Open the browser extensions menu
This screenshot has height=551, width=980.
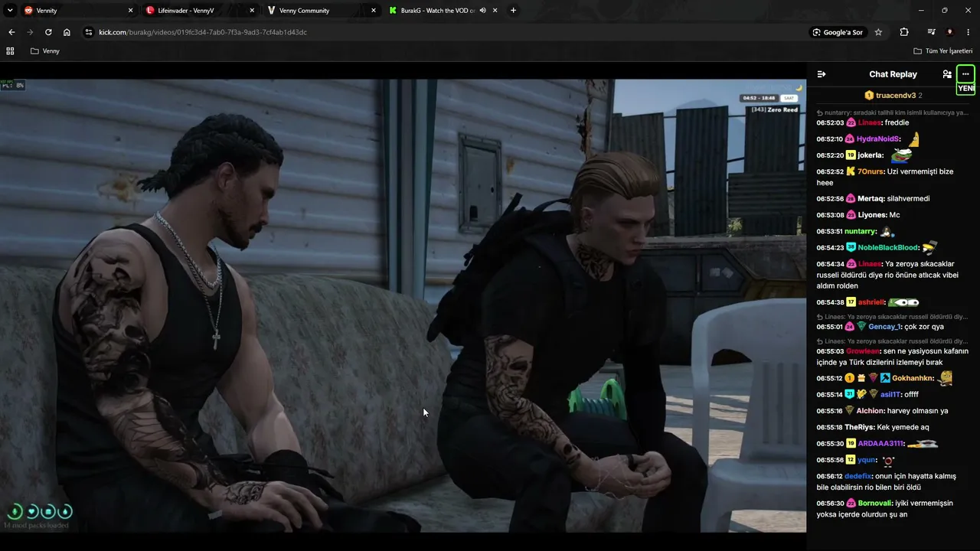coord(904,32)
